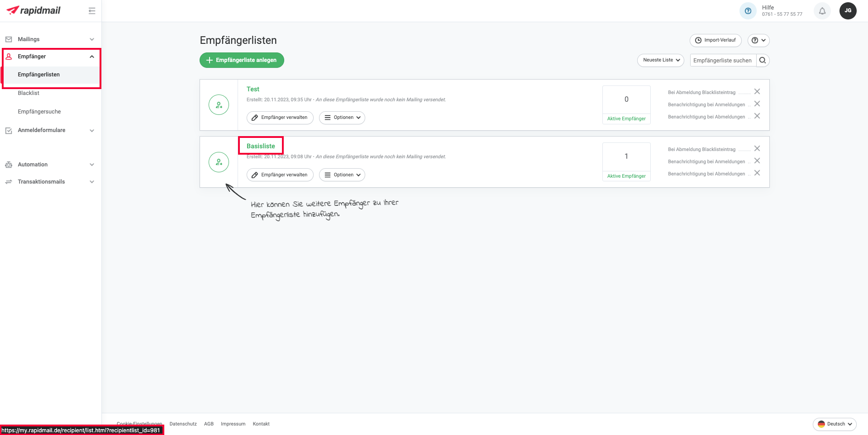Open the JG user avatar
Image resolution: width=868 pixels, height=435 pixels.
tap(848, 11)
